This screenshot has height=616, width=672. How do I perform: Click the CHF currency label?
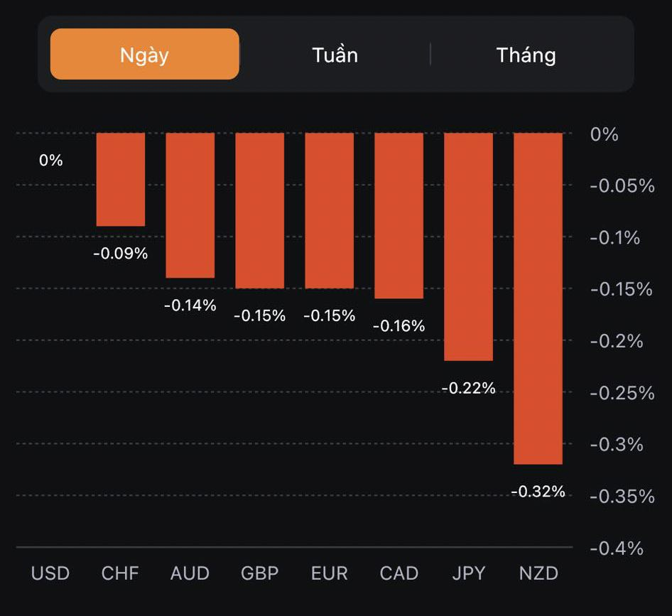[121, 573]
